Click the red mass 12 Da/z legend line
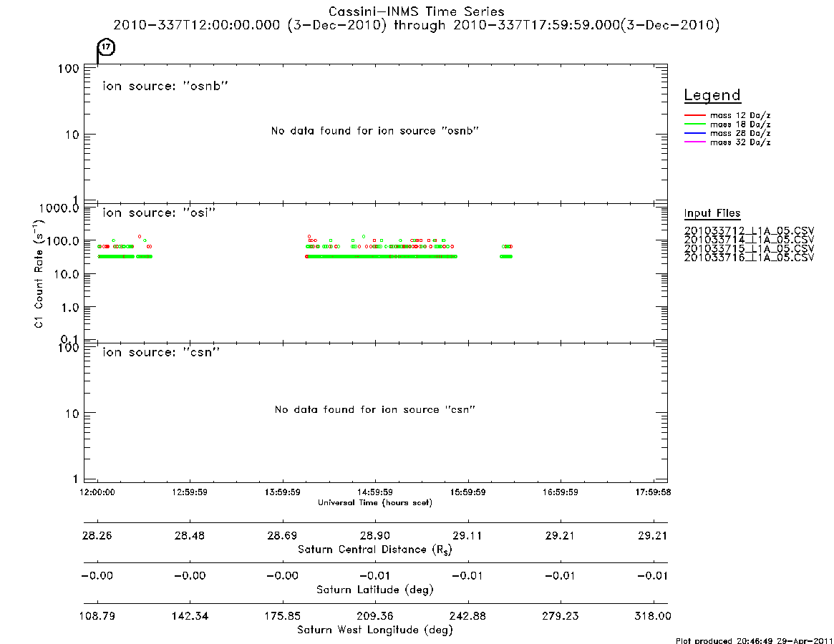Viewport: 834px width, 644px height. click(x=694, y=115)
